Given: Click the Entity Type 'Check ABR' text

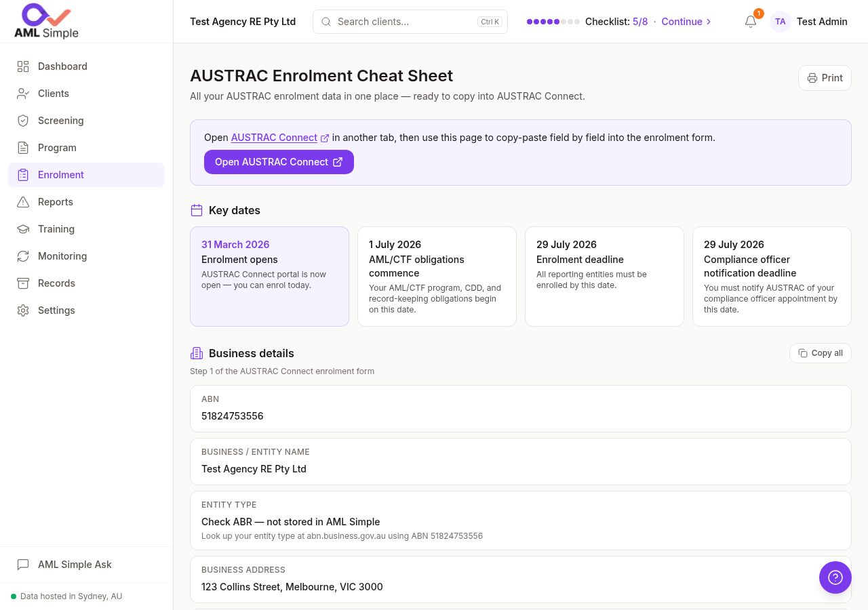Looking at the screenshot, I should 291,522.
